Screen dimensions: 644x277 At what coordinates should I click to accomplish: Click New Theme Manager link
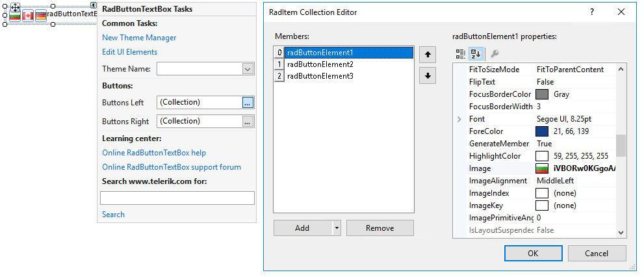pos(139,38)
